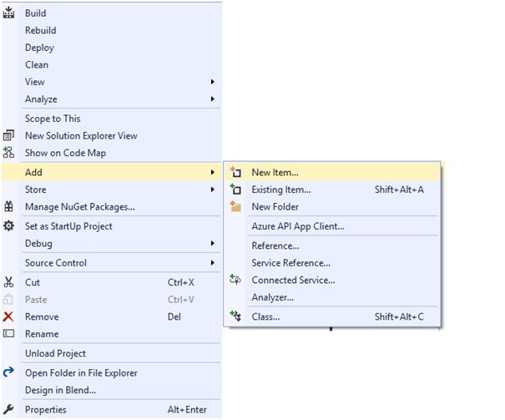Click the red Remove X icon
This screenshot has width=505, height=420.
(9, 316)
